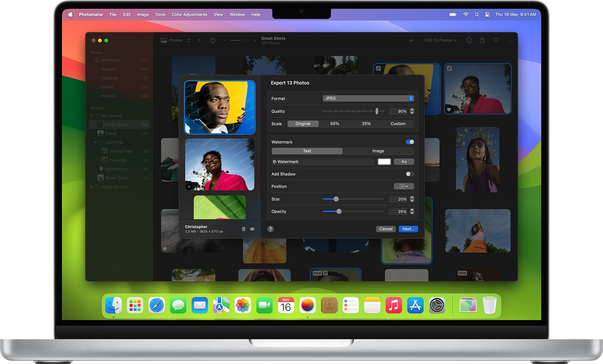The image size is (603, 364).
Task: Click the heart favorite icon in toolbar
Action: 496,41
